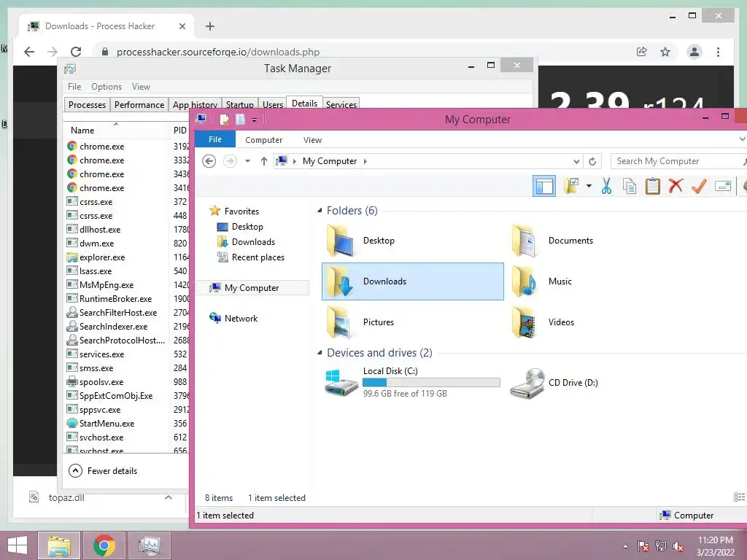Click in the Search My Computer field
The width and height of the screenshot is (747, 560).
click(679, 161)
